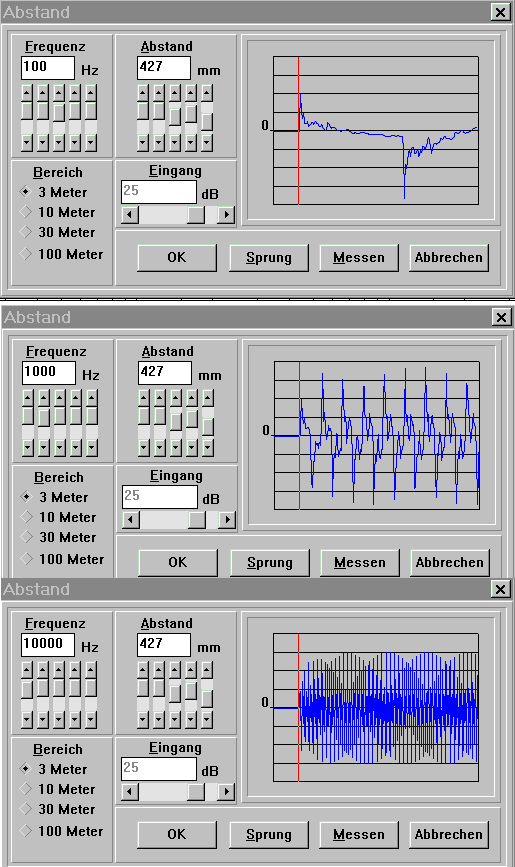The height and width of the screenshot is (867, 515).
Task: Select 3 Meter range in the 10000 Hz dialog
Action: click(54, 769)
